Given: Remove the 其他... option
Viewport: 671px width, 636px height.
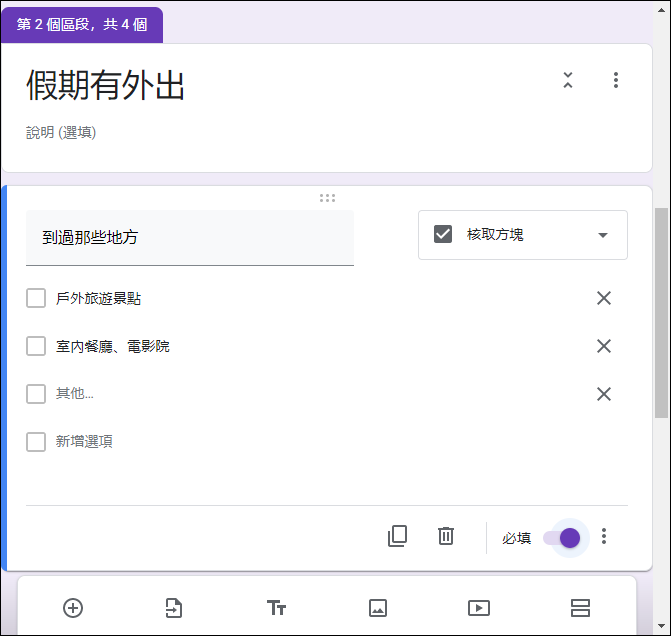Looking at the screenshot, I should coord(604,394).
